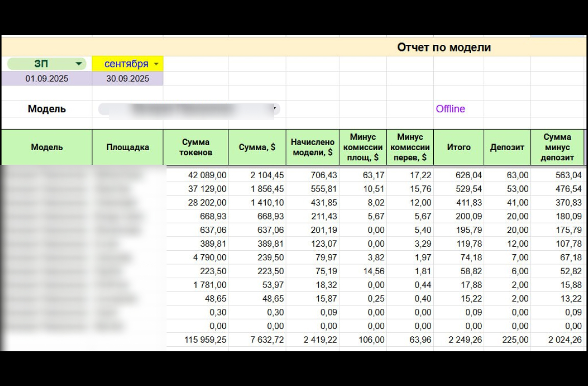This screenshot has height=386, width=588.
Task: Select the end date cell 30.09.2025
Action: click(128, 79)
